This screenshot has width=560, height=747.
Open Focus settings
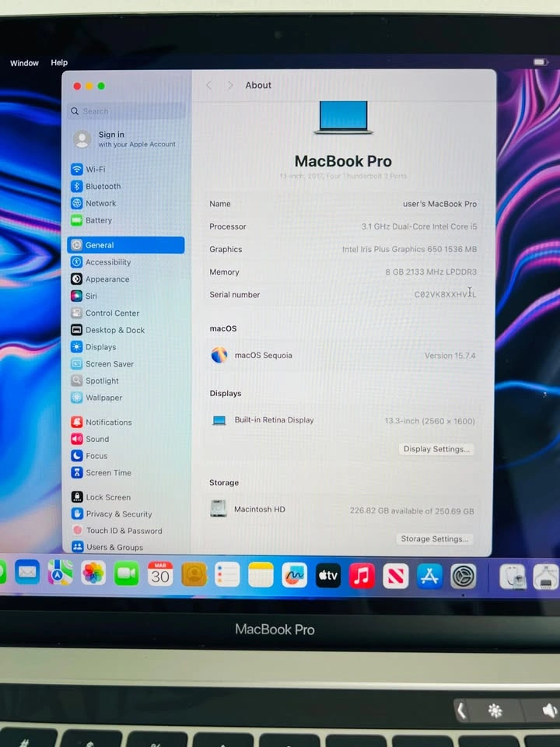[x=89, y=456]
